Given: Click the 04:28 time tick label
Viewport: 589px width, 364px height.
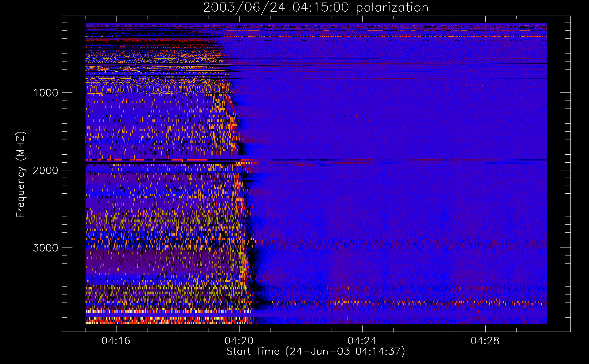Looking at the screenshot, I should [x=485, y=341].
